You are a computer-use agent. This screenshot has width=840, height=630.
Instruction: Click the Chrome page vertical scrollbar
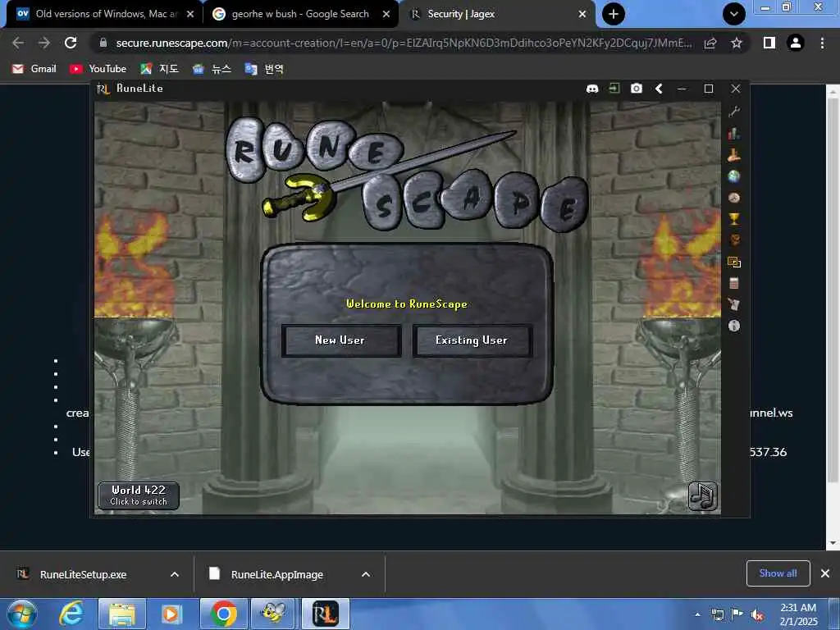pos(833,290)
